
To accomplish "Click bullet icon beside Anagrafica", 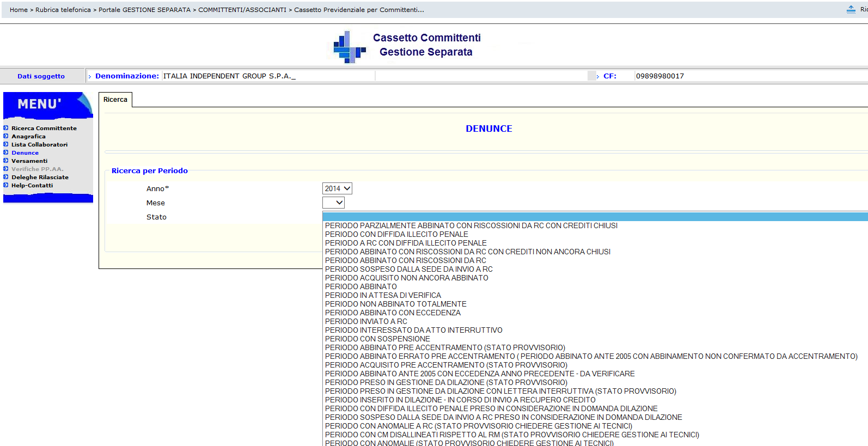I will (x=6, y=136).
